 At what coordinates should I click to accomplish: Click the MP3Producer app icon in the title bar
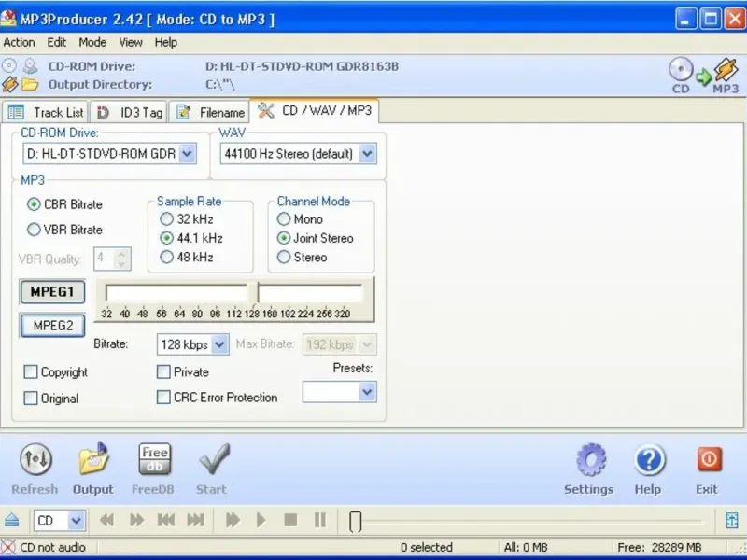8,18
